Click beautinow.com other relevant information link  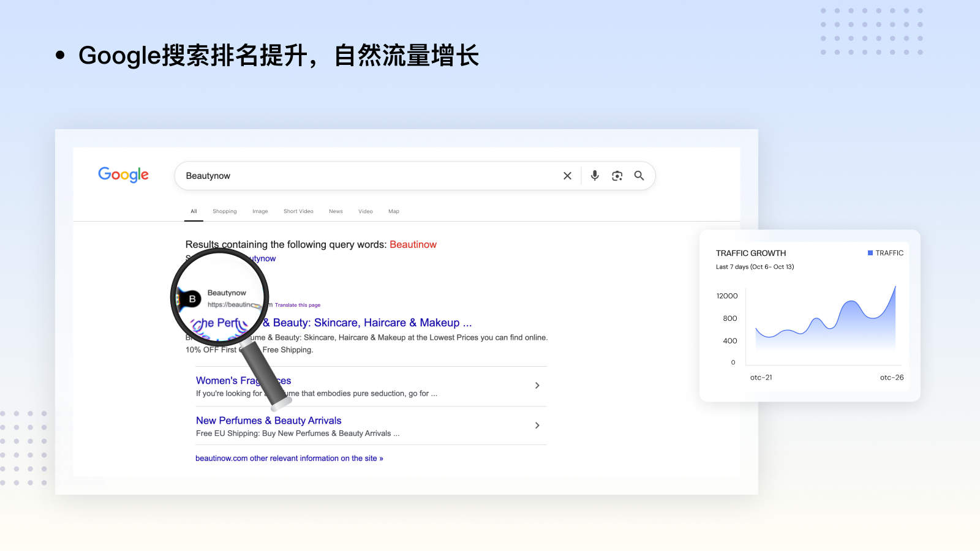pos(289,458)
